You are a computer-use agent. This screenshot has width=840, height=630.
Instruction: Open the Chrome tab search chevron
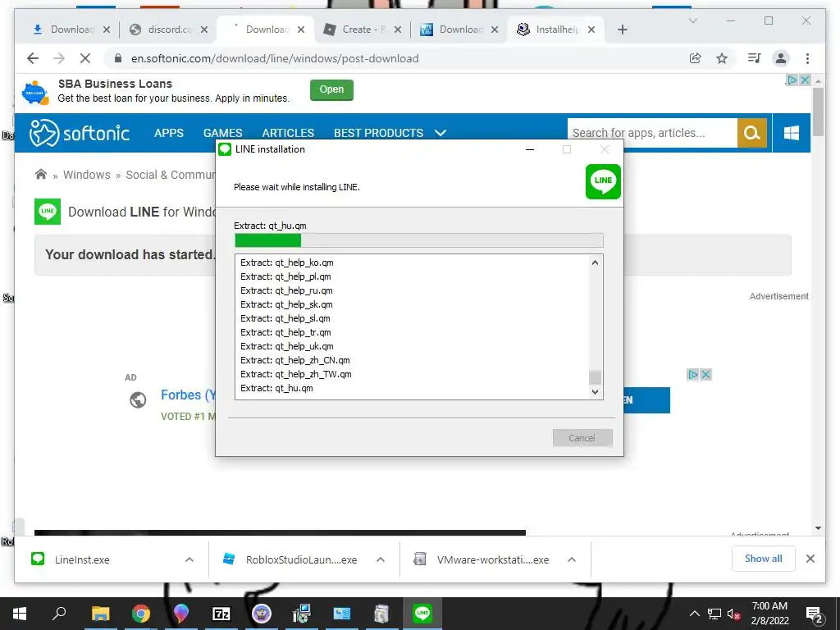click(692, 21)
